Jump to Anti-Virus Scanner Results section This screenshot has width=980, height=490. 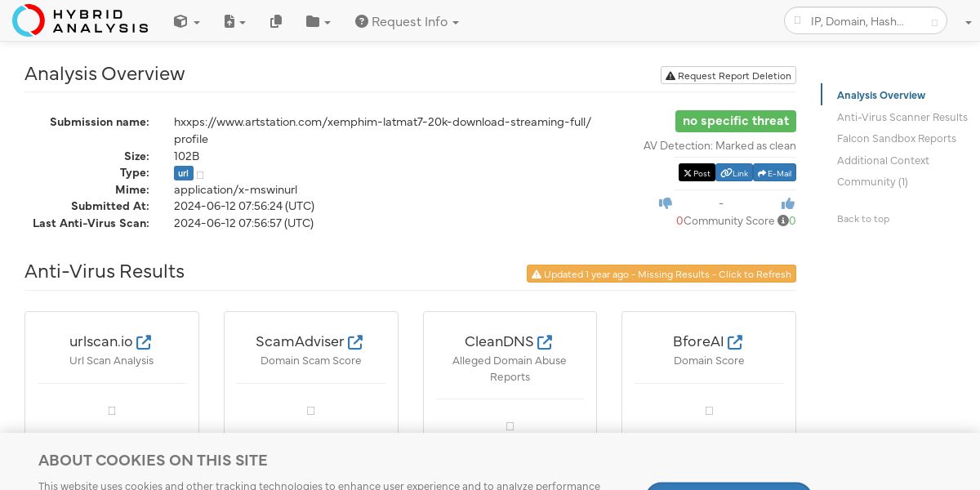[902, 118]
